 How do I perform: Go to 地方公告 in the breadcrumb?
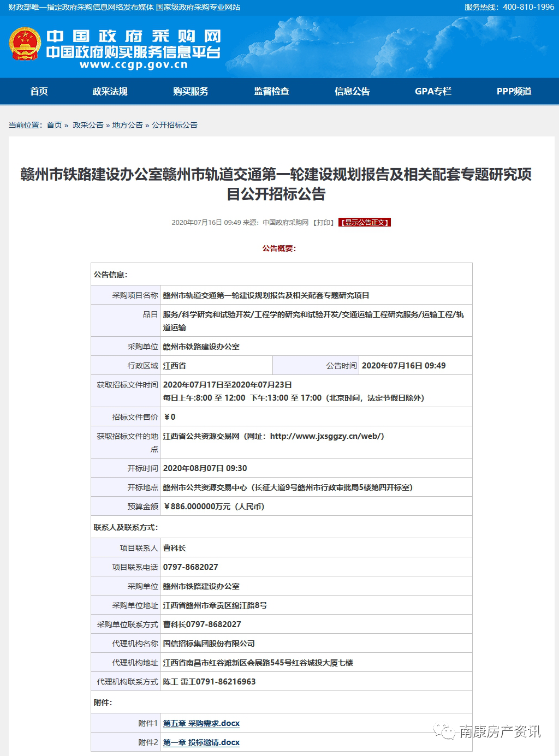point(127,125)
